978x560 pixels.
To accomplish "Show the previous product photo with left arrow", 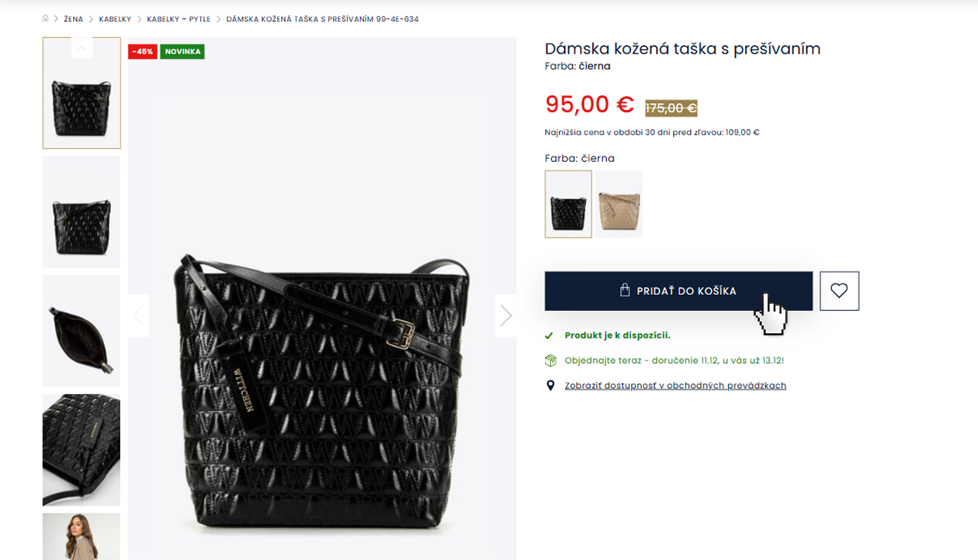I will point(138,315).
